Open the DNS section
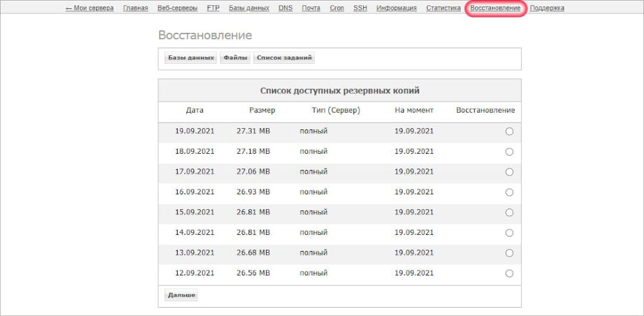The width and height of the screenshot is (644, 316). click(x=285, y=8)
